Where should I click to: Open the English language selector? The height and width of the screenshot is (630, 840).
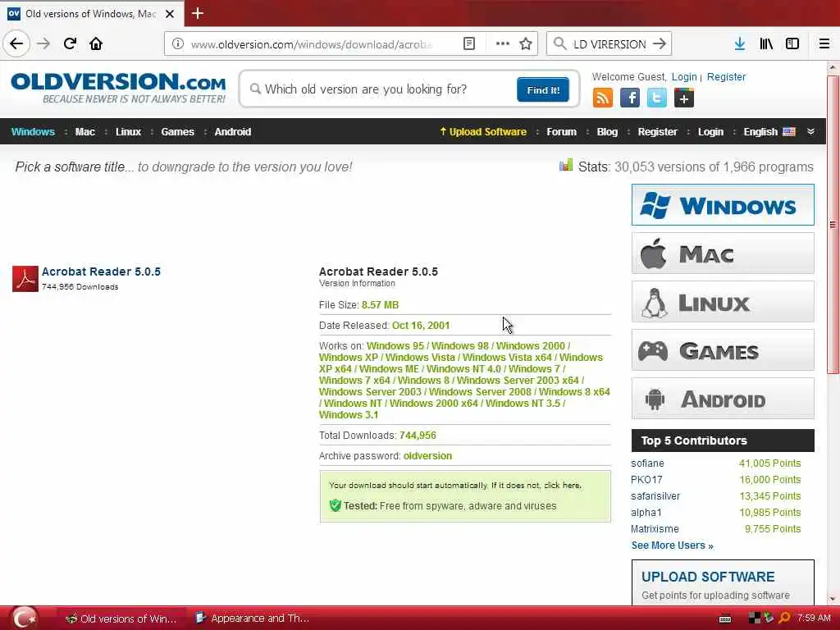(x=769, y=132)
